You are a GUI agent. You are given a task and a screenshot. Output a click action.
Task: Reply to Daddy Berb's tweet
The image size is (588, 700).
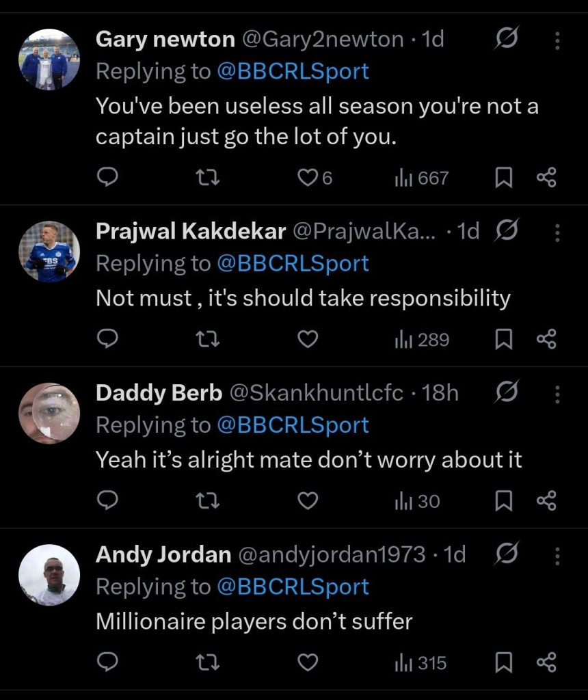(x=108, y=501)
